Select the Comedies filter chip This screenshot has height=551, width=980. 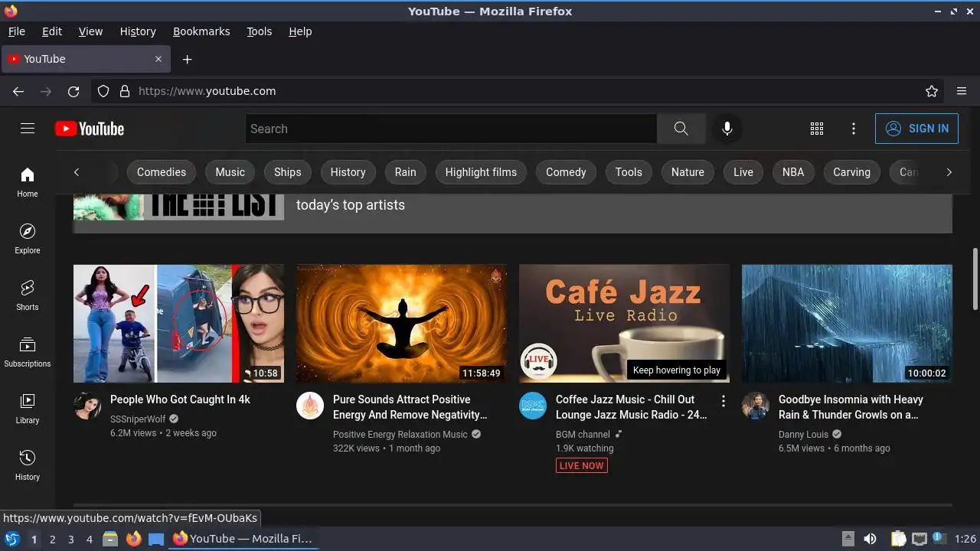pyautogui.click(x=162, y=172)
